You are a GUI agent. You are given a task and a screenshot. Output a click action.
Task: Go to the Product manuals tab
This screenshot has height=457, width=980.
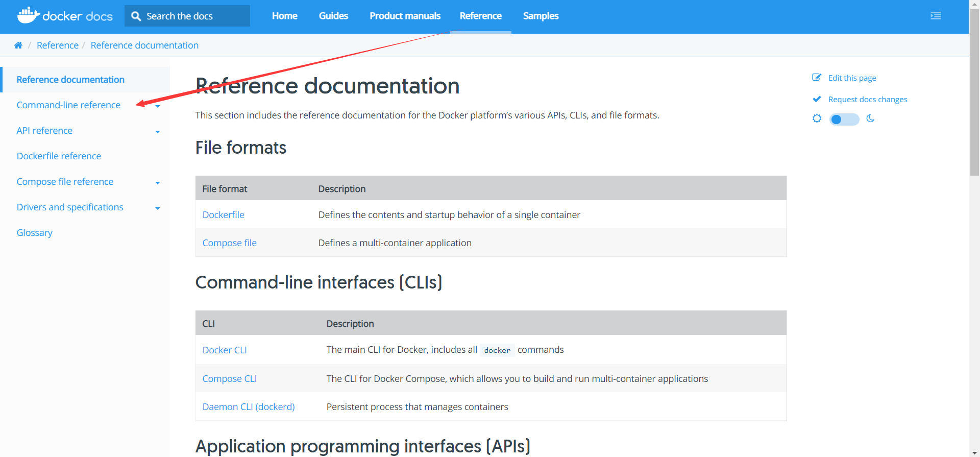pyautogui.click(x=405, y=16)
